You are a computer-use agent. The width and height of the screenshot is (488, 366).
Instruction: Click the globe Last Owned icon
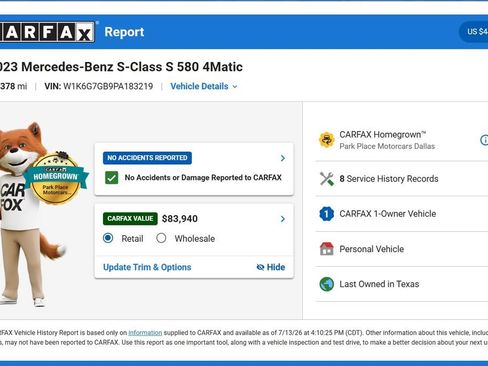coord(327,284)
